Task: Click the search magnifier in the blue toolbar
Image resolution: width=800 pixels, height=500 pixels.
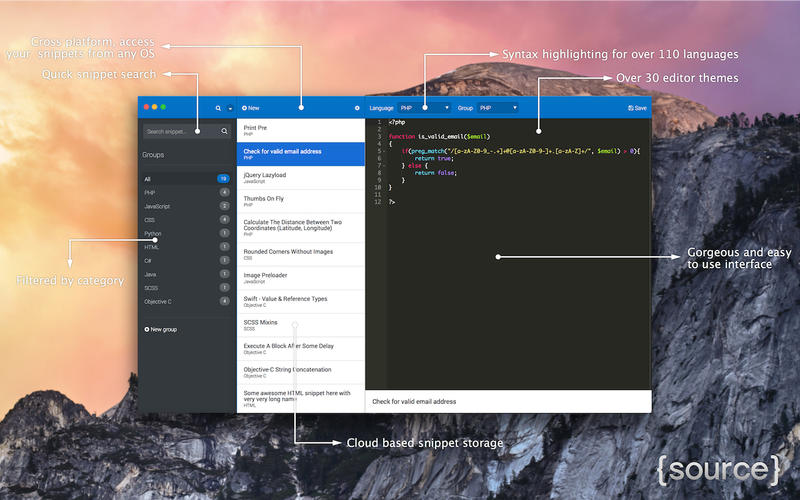Action: pyautogui.click(x=218, y=108)
